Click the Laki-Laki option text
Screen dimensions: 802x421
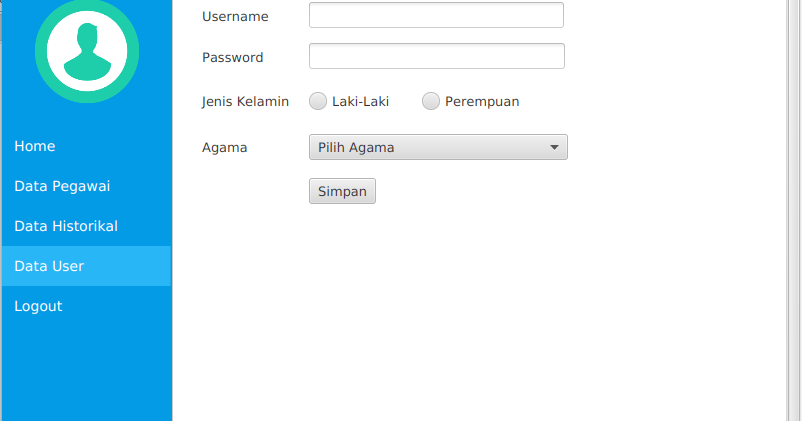tap(361, 101)
